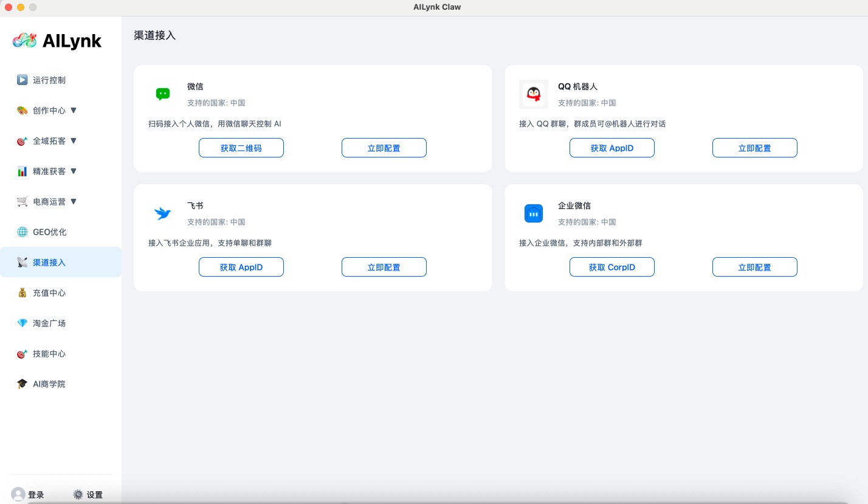Image resolution: width=868 pixels, height=504 pixels.
Task: Click the 登录 label in the sidebar
Action: click(36, 495)
